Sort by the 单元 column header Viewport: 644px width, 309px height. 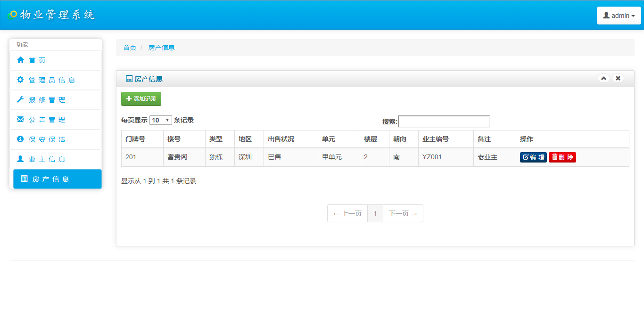[x=339, y=139]
